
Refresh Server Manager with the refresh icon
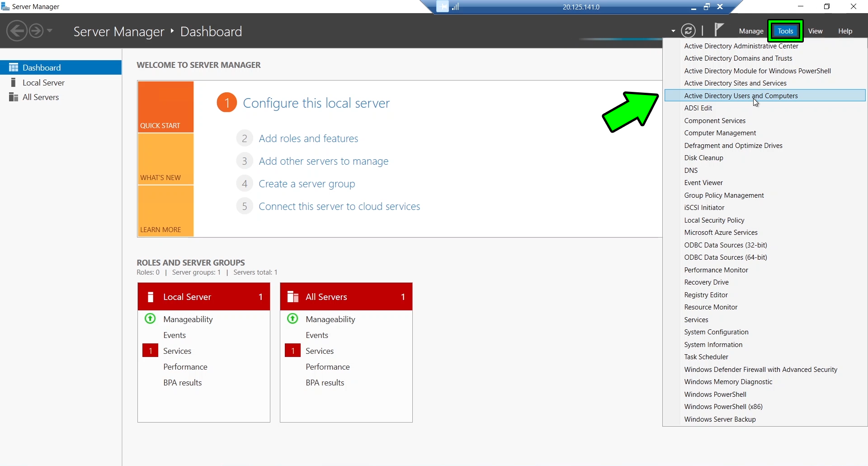[689, 30]
